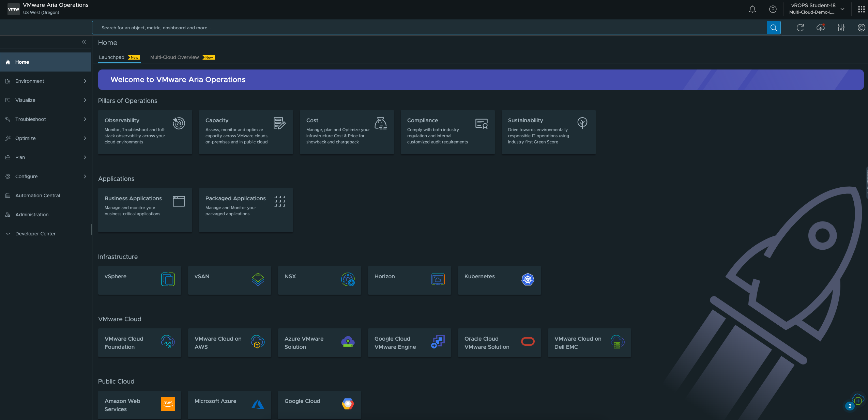Click the Horizon desktop icon
The image size is (868, 420).
(x=438, y=279)
